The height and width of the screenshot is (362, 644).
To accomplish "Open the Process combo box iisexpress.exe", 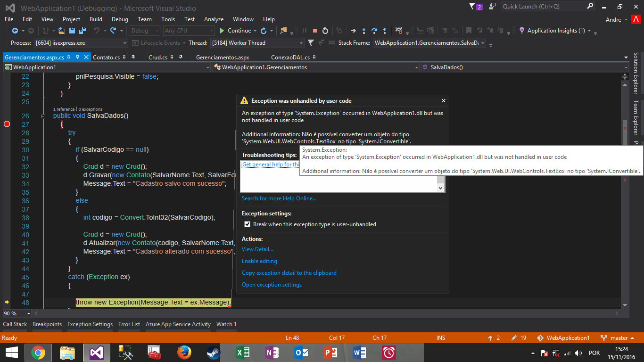I will tap(81, 43).
